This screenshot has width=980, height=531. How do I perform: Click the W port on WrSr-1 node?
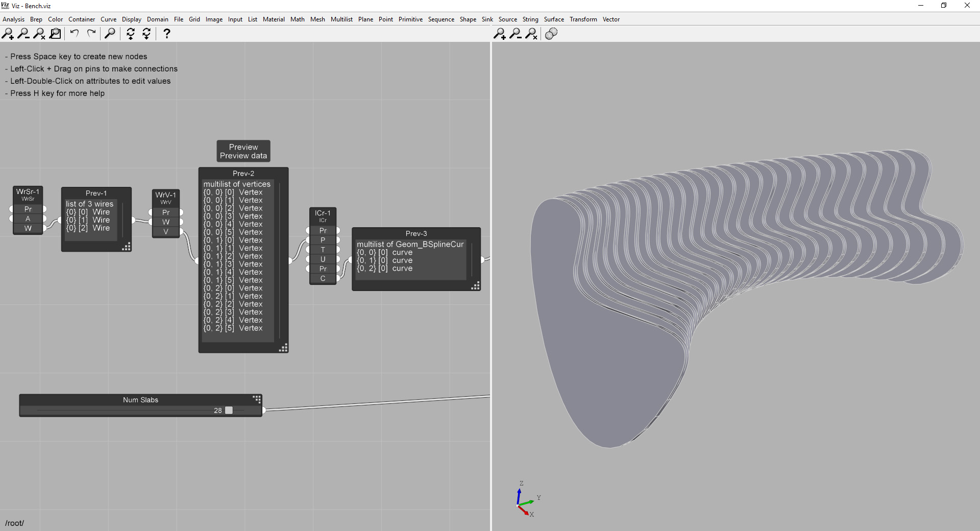coord(28,228)
